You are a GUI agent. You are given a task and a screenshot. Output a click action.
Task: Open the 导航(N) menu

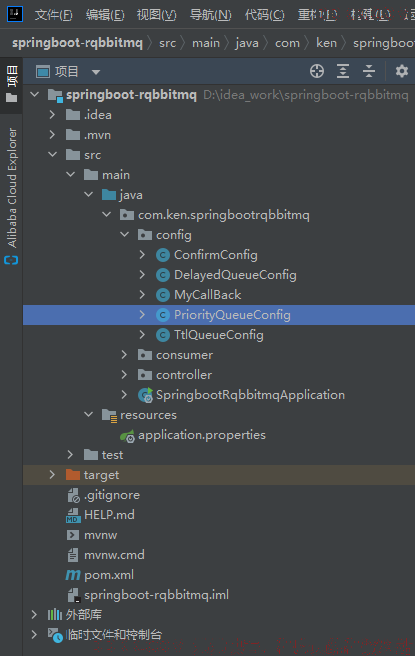tap(210, 15)
